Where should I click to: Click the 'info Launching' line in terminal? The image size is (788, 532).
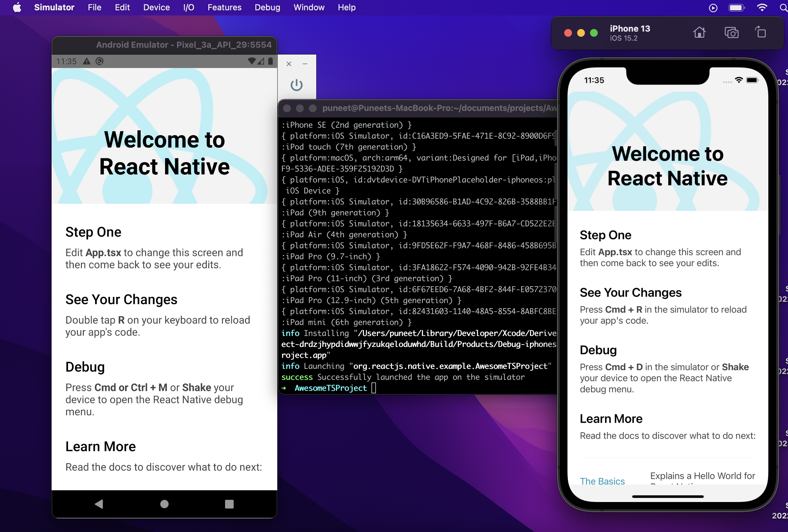tap(416, 366)
